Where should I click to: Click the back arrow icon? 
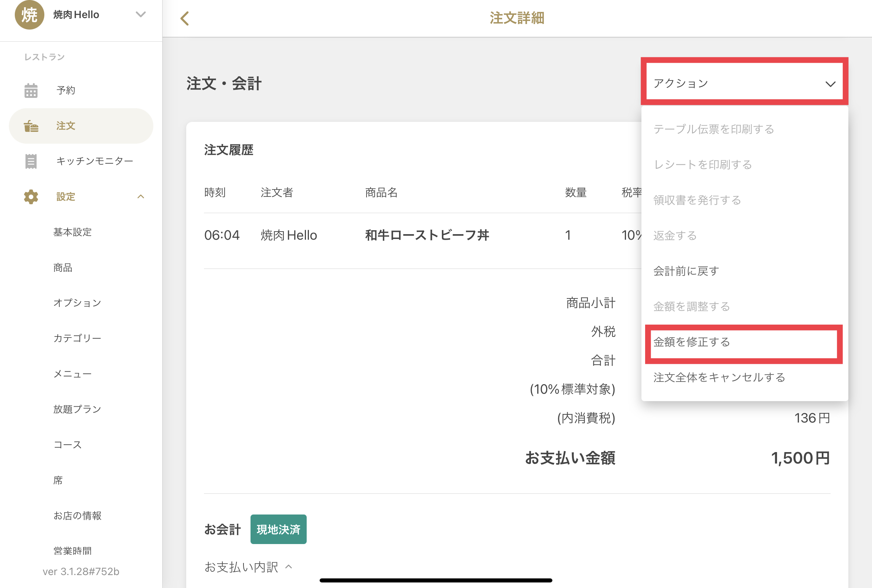coord(184,18)
